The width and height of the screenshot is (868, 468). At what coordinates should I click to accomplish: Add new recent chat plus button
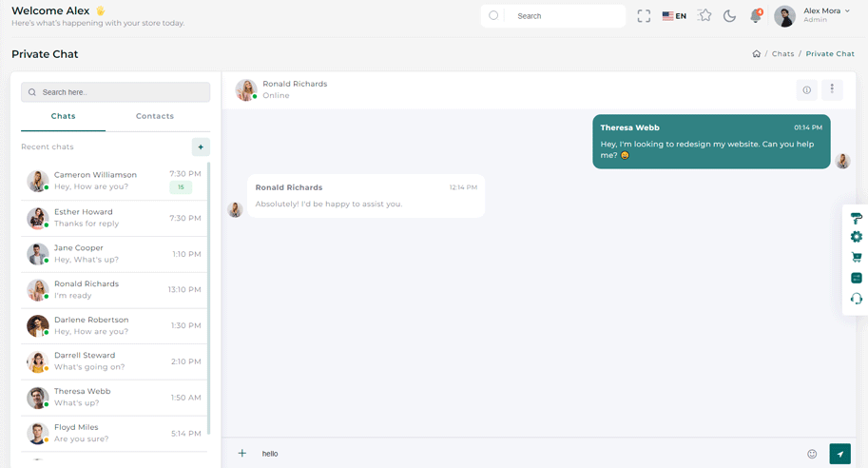point(201,146)
